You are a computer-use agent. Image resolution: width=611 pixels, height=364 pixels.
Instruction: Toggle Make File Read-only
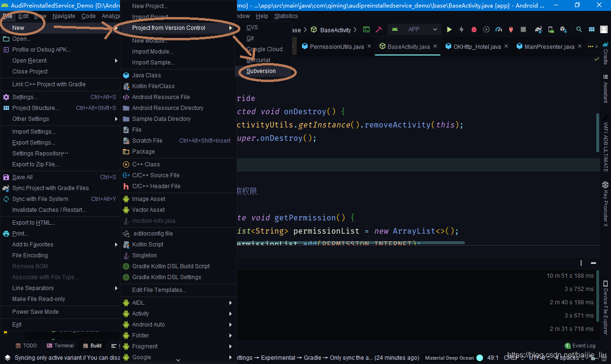[x=59, y=299]
